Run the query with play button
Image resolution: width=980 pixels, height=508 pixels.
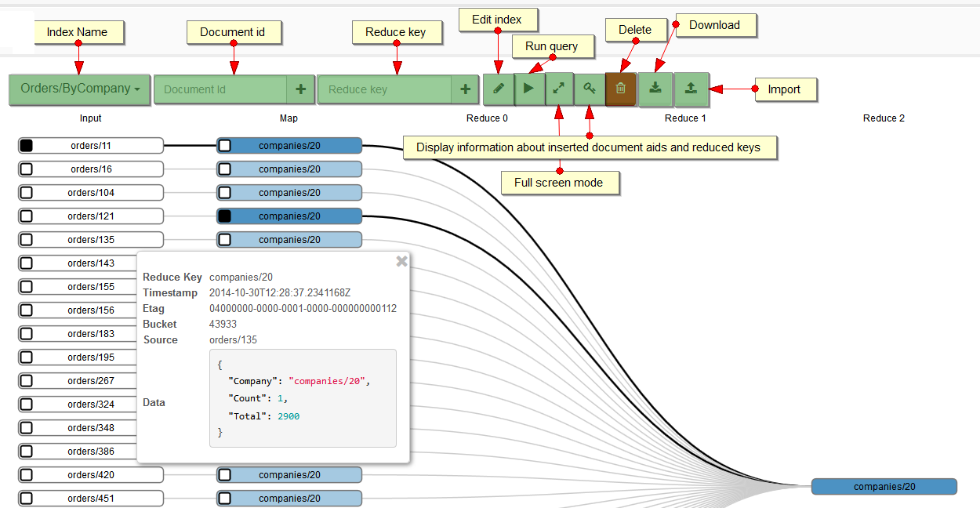pyautogui.click(x=528, y=89)
